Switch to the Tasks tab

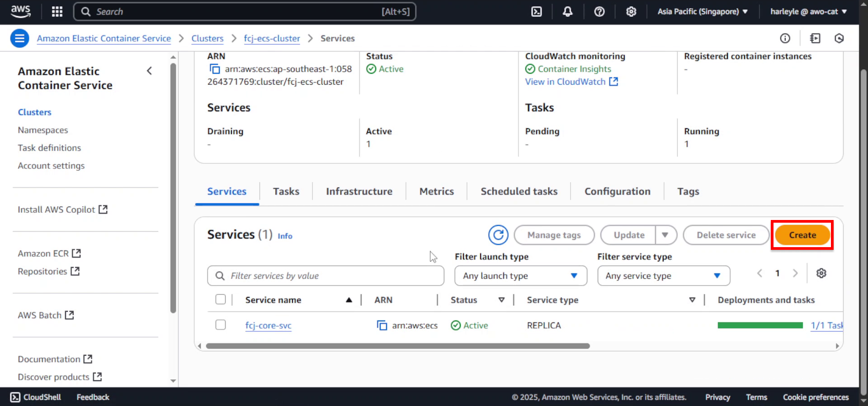point(286,191)
